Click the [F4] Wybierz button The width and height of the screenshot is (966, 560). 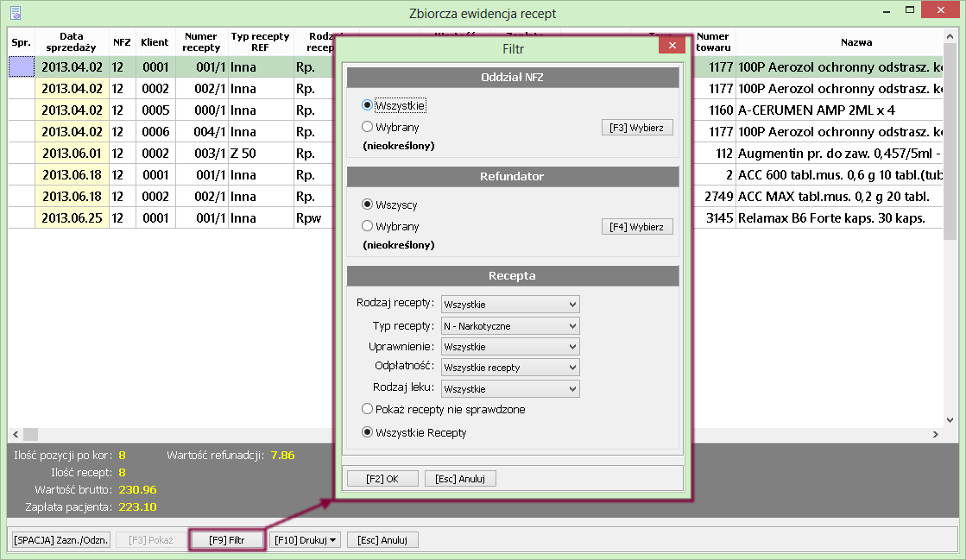click(636, 227)
